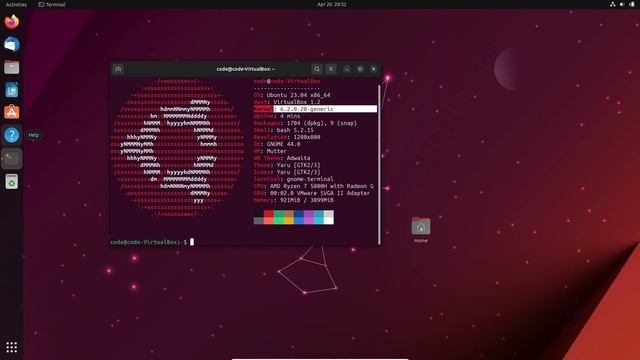Screen dimensions: 640x360
Task: Open the clock and calendar panel
Action: (331, 4)
